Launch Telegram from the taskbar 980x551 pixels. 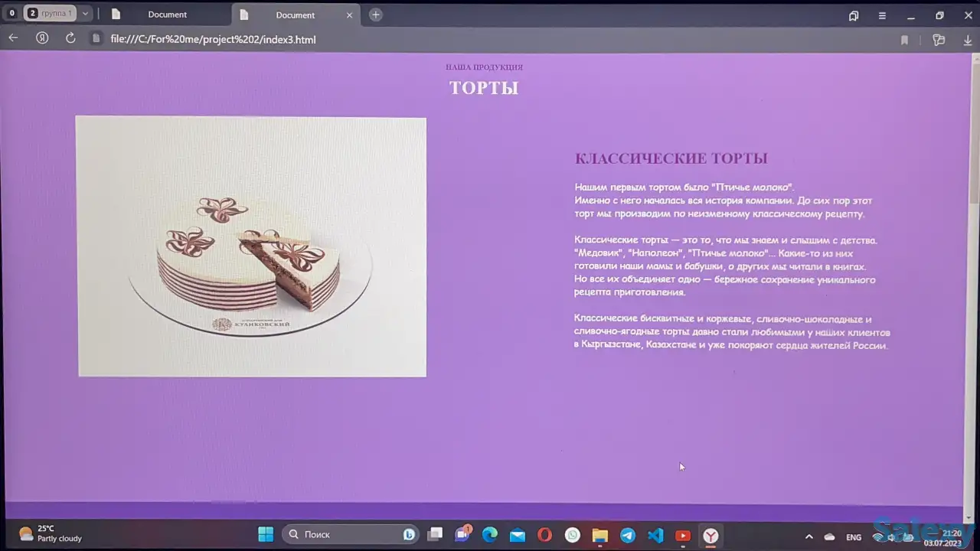tap(628, 535)
